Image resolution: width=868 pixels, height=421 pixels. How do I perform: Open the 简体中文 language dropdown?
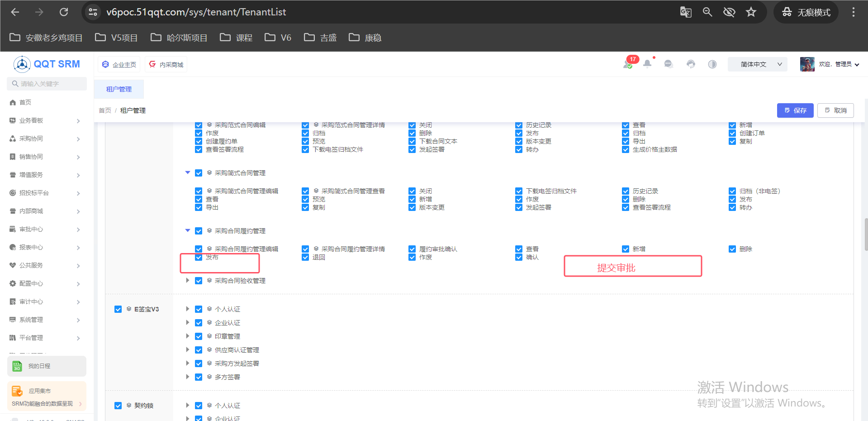click(758, 64)
